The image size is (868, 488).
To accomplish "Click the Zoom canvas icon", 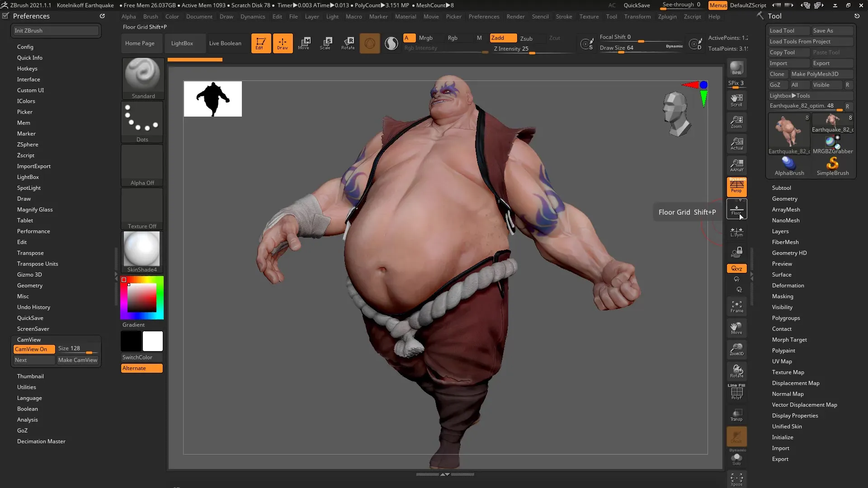I will [x=736, y=122].
